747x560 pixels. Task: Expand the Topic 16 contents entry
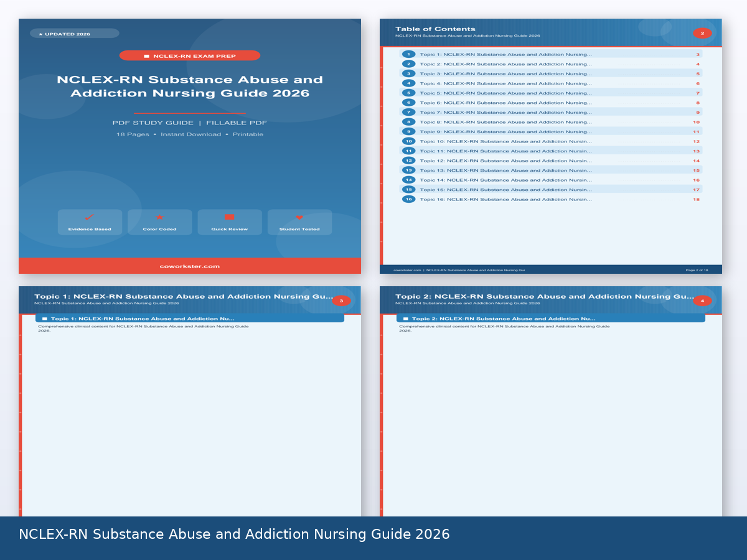pos(548,199)
